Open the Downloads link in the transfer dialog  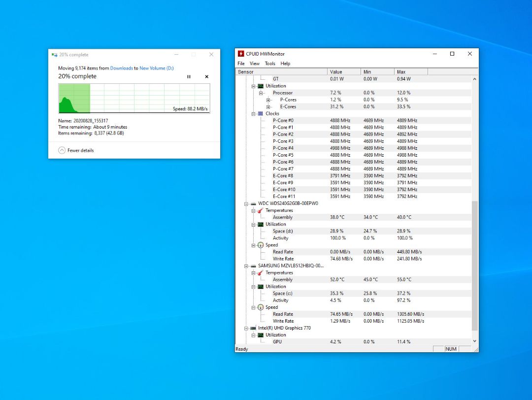[x=121, y=68]
